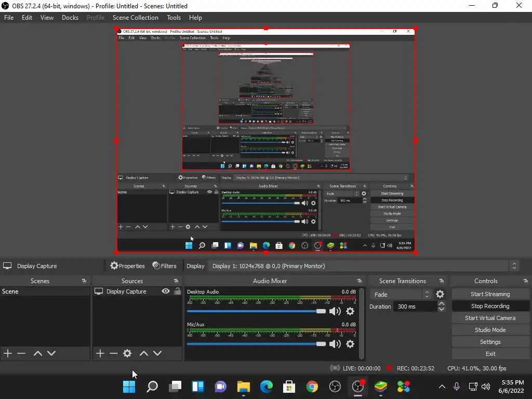The width and height of the screenshot is (532, 399).
Task: Open the Display monitor dropdown
Action: pyautogui.click(x=363, y=266)
